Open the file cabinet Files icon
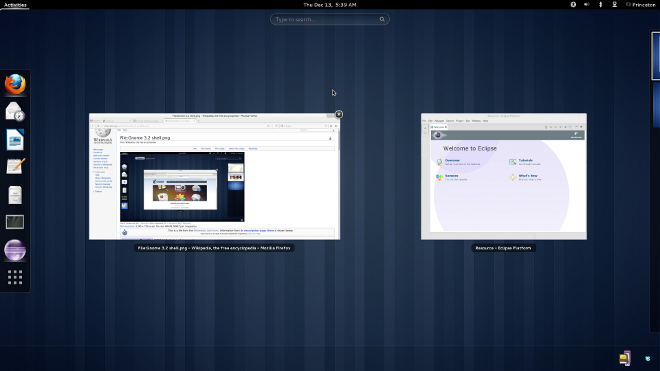This screenshot has width=660, height=371. (x=15, y=195)
